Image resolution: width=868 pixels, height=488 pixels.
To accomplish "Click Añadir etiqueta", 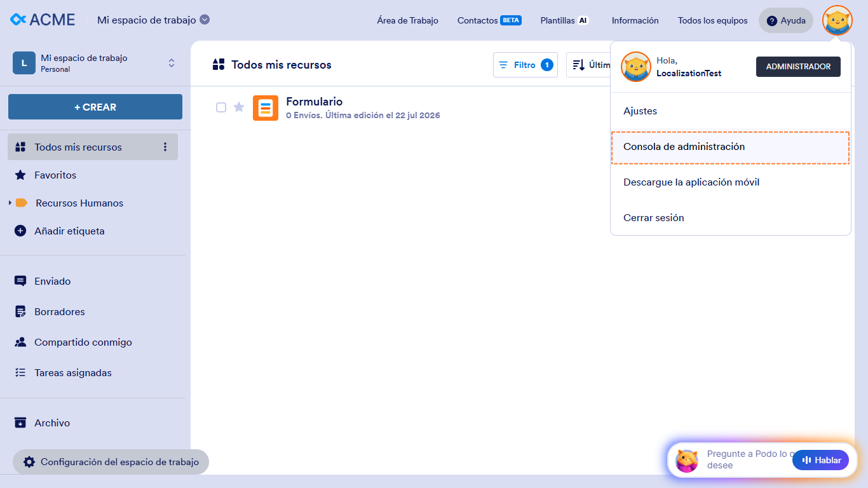I will point(69,231).
